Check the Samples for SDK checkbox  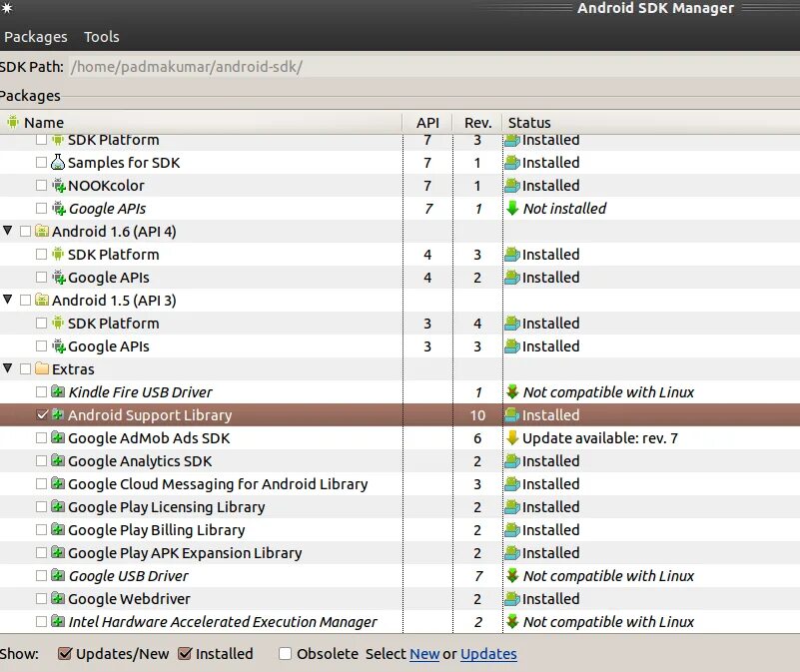coord(41,163)
